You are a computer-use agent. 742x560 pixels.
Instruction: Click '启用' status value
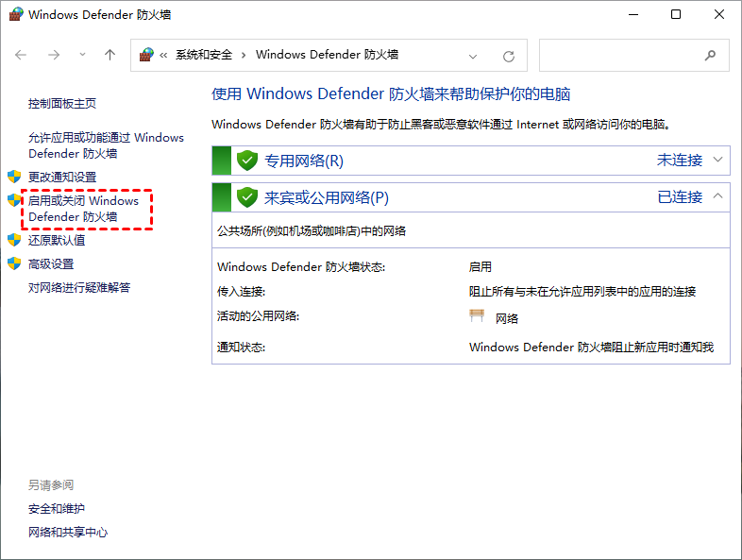click(x=480, y=267)
